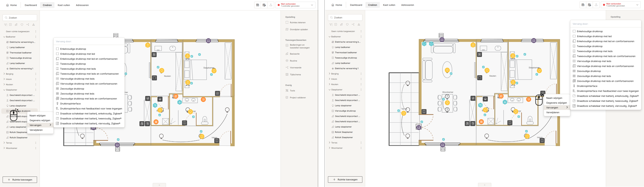Click the hexagon routine filter icon in right window
The height and width of the screenshot is (187, 644).
click(x=347, y=25)
